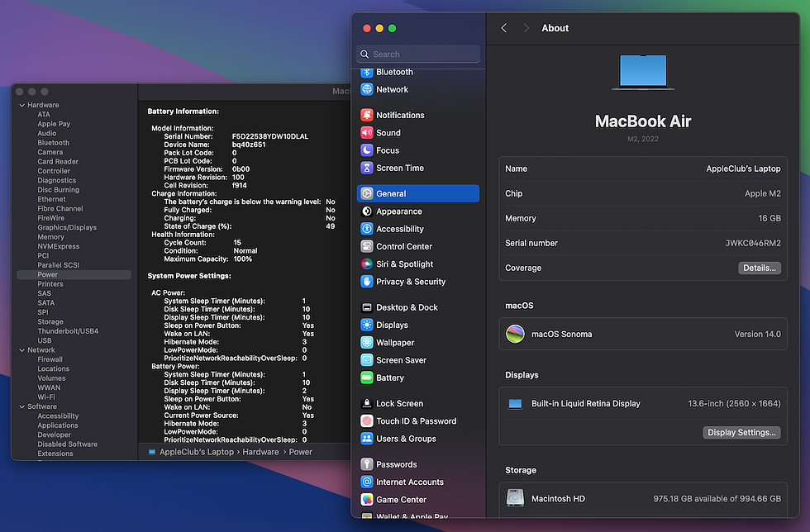The height and width of the screenshot is (532, 810).
Task: Select Memory in System Information sidebar
Action: [50, 237]
